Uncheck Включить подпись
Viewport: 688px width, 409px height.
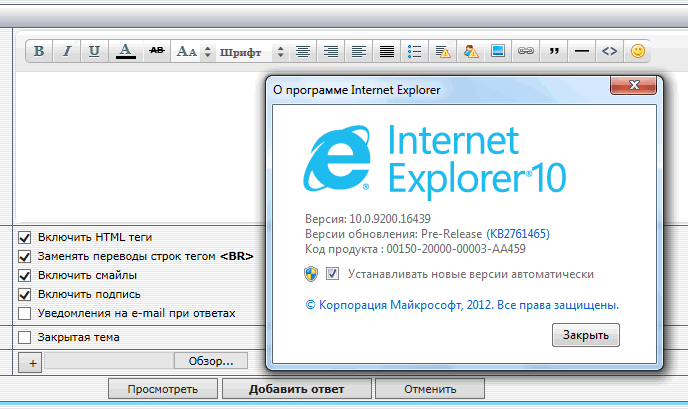pyautogui.click(x=25, y=294)
